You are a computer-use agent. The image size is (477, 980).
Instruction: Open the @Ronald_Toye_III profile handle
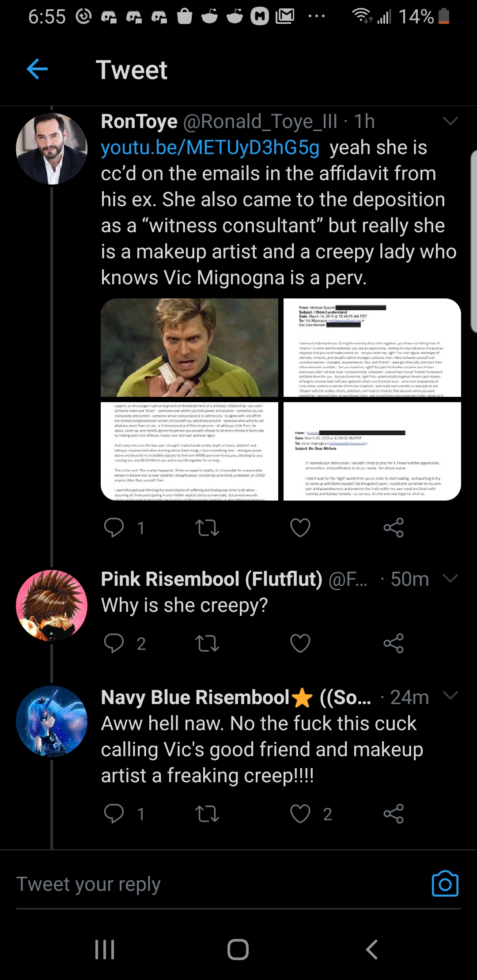coord(260,121)
